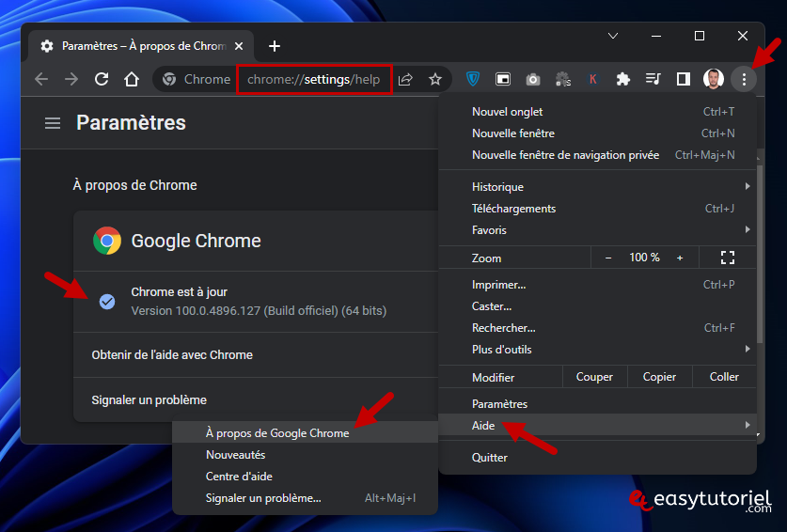Decrease zoom with minus button
This screenshot has height=532, width=787.
tap(608, 258)
